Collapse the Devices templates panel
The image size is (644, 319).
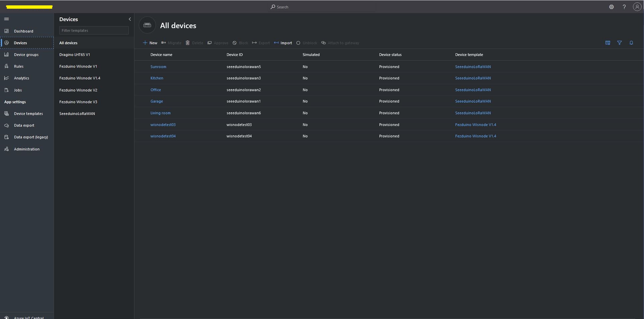[130, 19]
